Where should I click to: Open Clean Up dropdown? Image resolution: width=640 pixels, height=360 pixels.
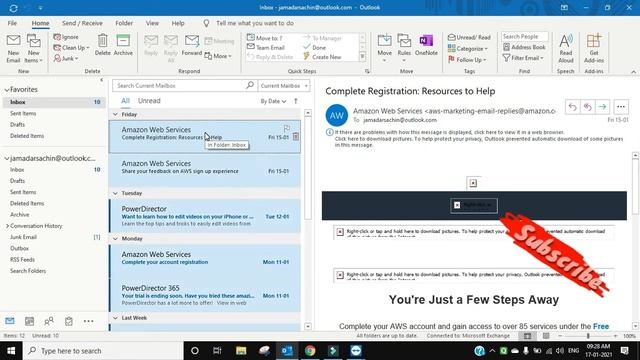coord(71,48)
